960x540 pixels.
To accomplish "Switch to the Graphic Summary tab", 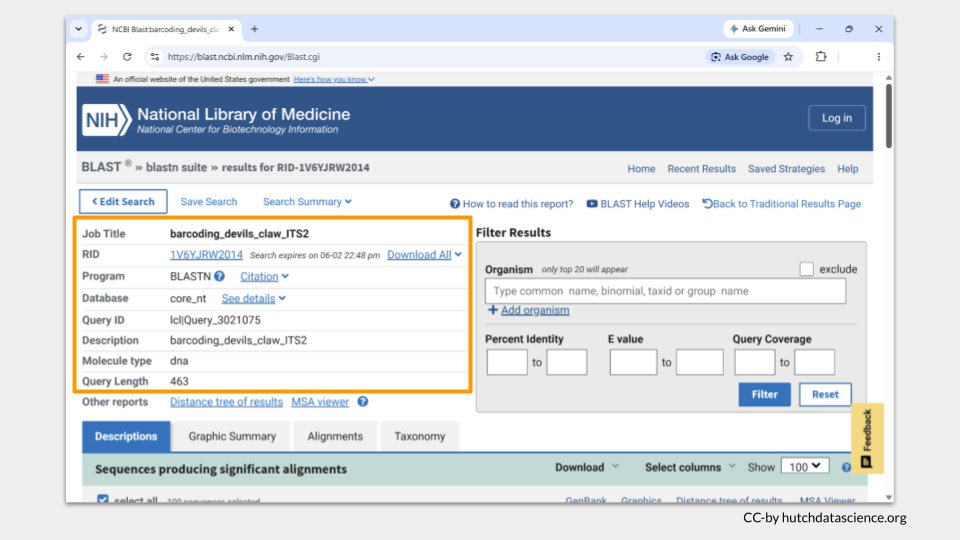I will 232,437.
